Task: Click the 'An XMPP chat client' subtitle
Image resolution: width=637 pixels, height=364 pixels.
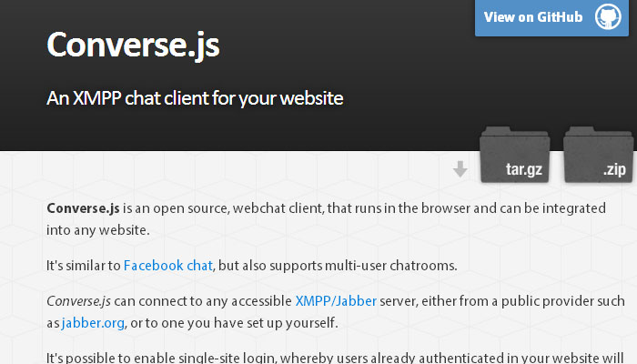Action: tap(195, 97)
